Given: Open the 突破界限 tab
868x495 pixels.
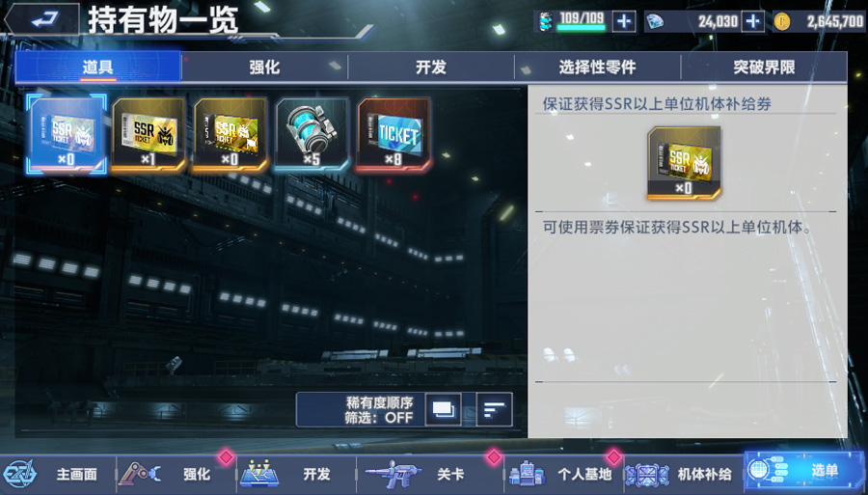Looking at the screenshot, I should coord(764,68).
